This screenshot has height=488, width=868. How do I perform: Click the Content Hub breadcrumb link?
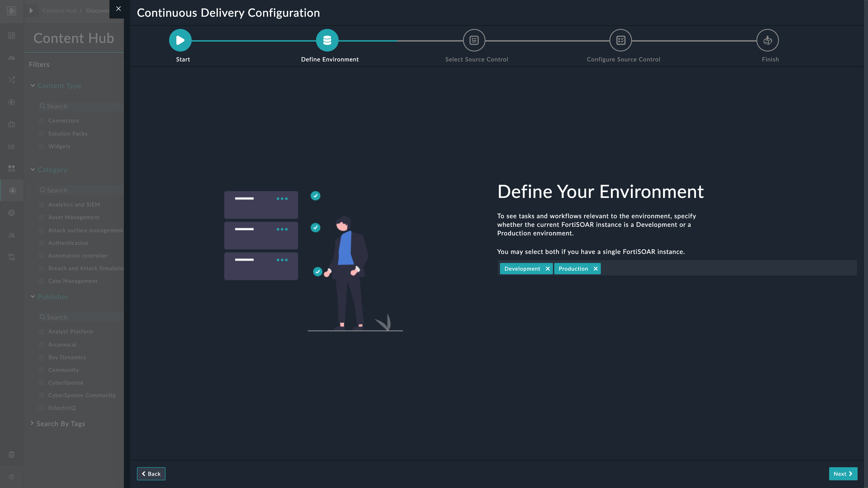click(59, 11)
